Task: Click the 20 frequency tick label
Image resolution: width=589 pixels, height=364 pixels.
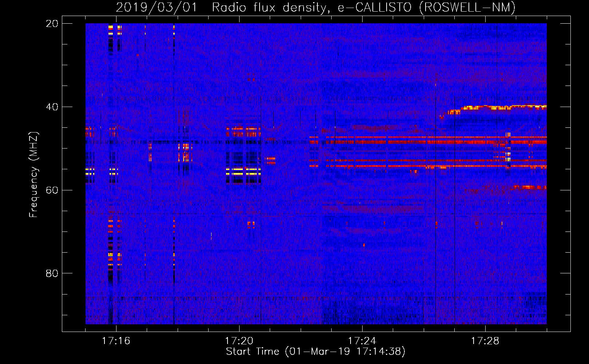Action: 52,24
